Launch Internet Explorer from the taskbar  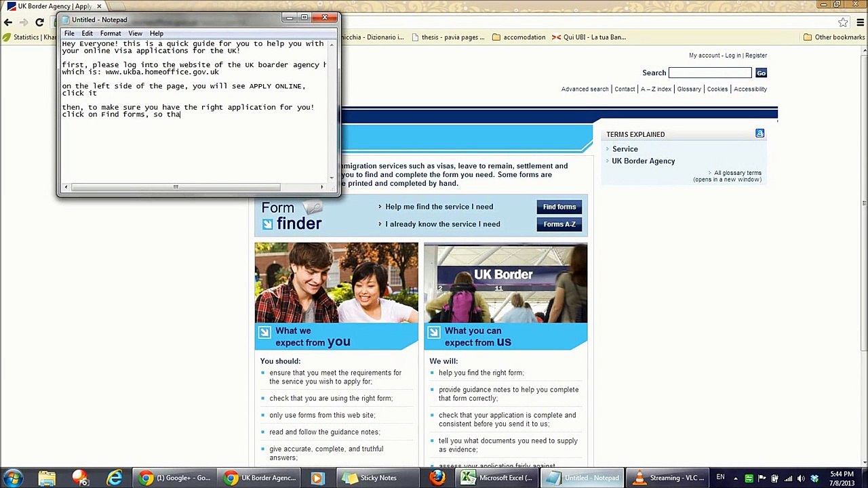pyautogui.click(x=115, y=478)
